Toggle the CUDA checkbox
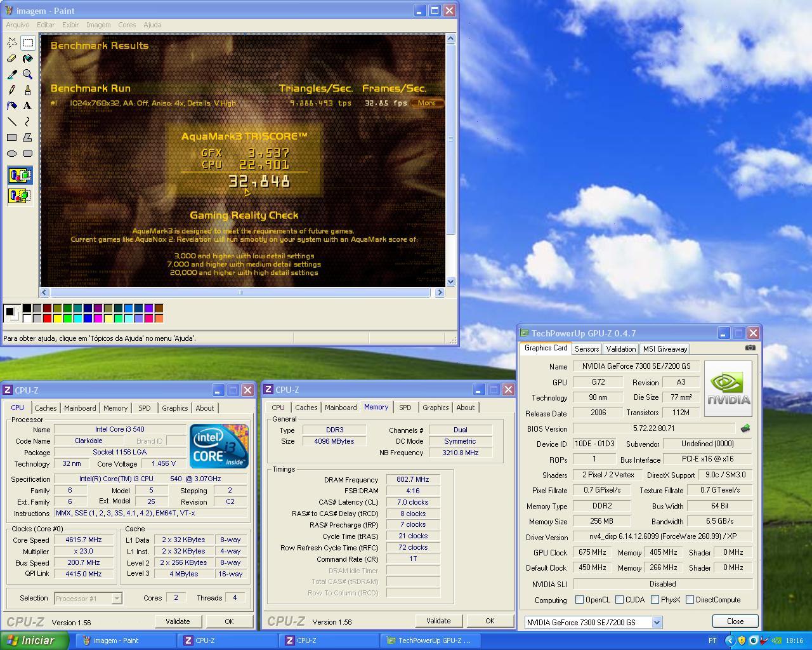 (619, 600)
